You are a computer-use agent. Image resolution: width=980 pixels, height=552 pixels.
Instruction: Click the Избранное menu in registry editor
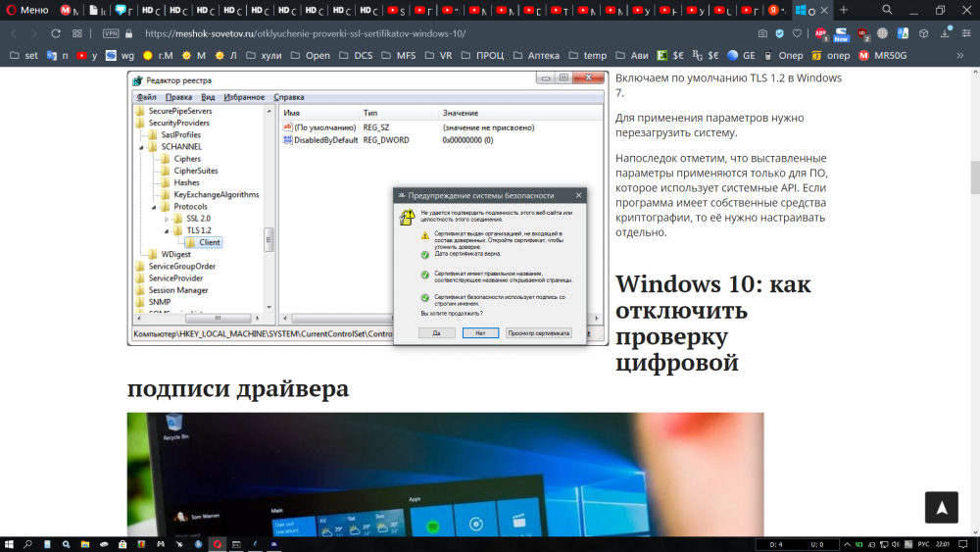tap(244, 97)
